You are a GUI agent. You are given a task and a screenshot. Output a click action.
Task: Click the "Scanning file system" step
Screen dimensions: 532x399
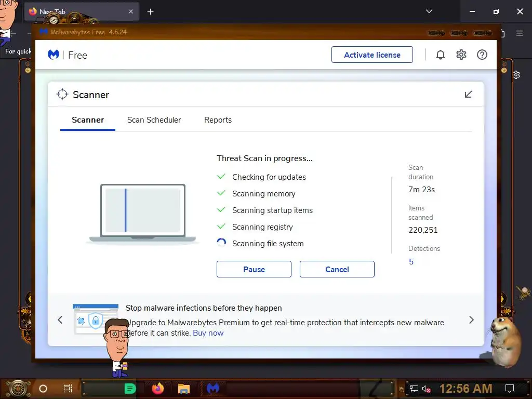tap(268, 244)
